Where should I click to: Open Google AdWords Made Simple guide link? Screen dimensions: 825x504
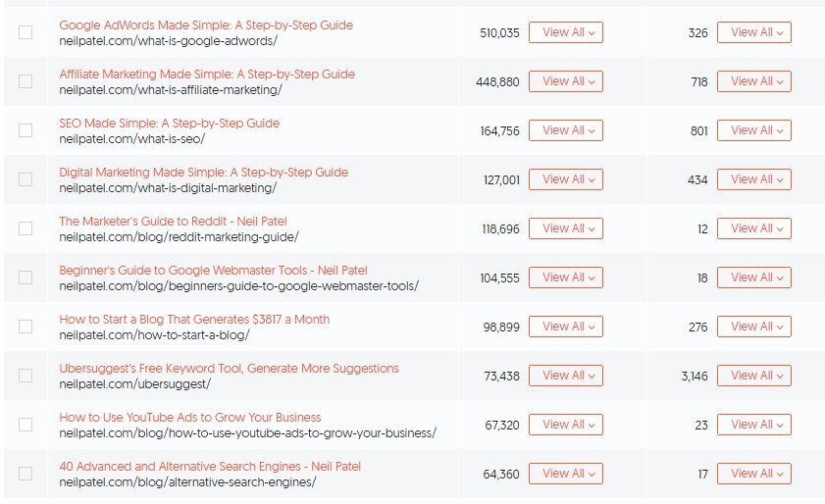tap(206, 25)
